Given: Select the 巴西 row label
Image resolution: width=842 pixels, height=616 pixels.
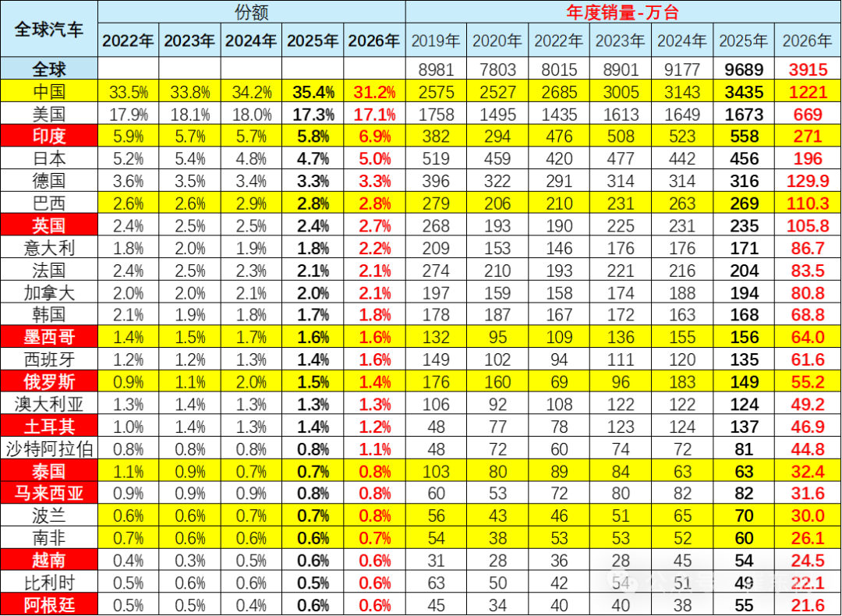Looking at the screenshot, I should click(x=49, y=203).
